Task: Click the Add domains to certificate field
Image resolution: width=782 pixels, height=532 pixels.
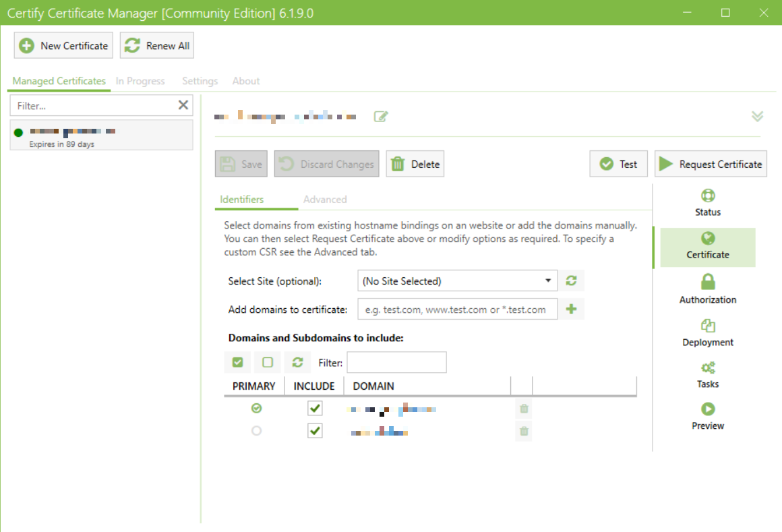Action: click(457, 309)
